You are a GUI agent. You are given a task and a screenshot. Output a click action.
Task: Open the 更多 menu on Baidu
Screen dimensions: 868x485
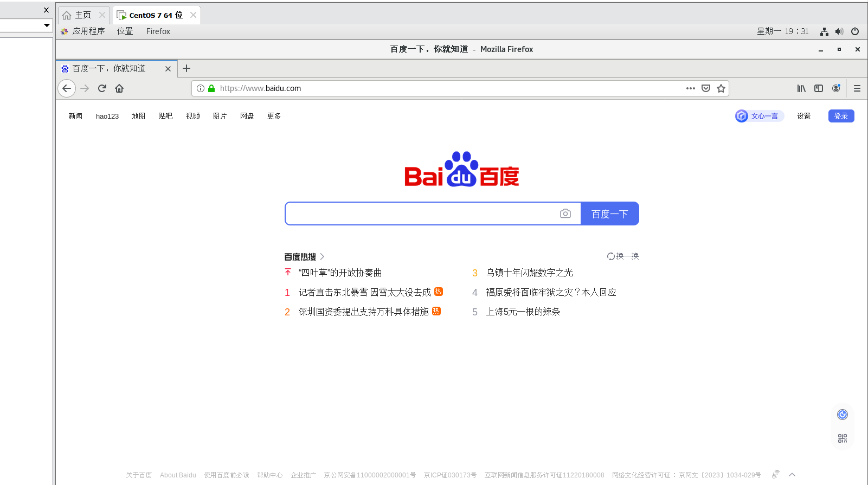pyautogui.click(x=274, y=116)
